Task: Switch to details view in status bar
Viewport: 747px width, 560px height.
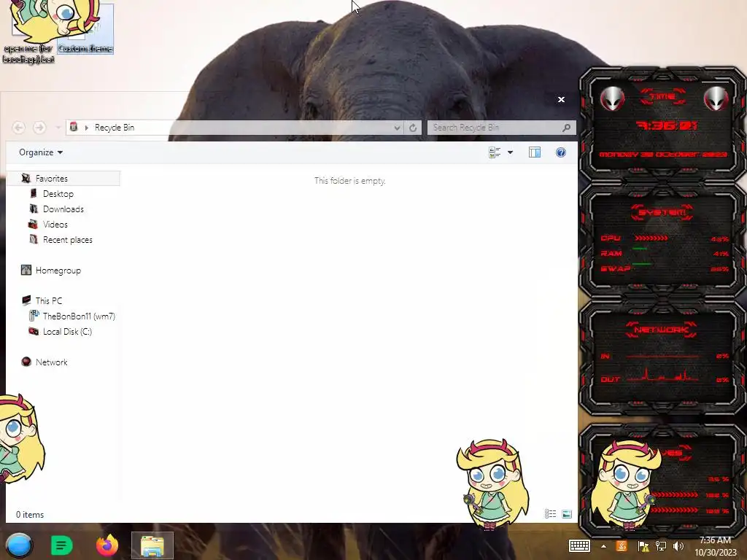Action: (550, 514)
